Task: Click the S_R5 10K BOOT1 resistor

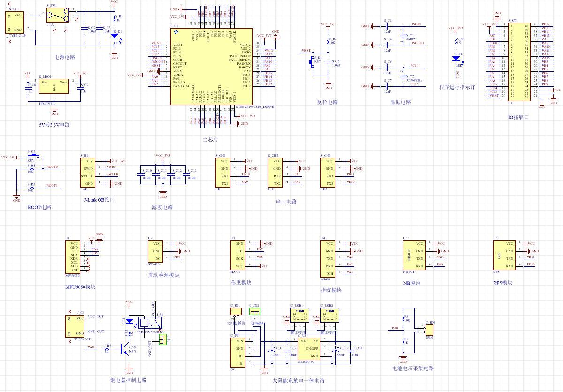Action: click(x=31, y=188)
